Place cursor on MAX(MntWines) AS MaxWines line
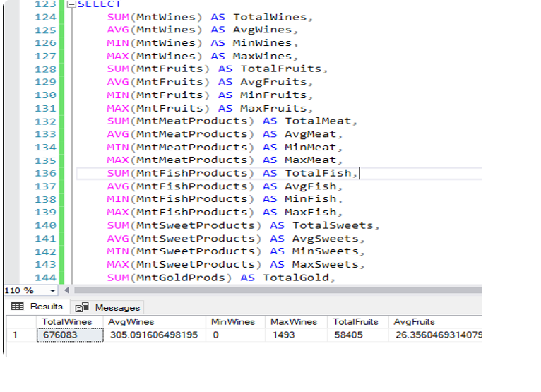Screen dimensions: 541x392 point(202,56)
